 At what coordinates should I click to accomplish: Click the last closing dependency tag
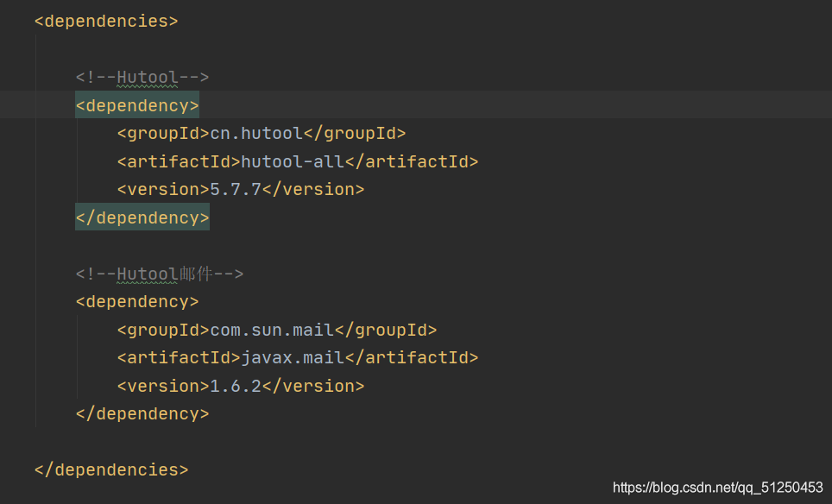(142, 413)
